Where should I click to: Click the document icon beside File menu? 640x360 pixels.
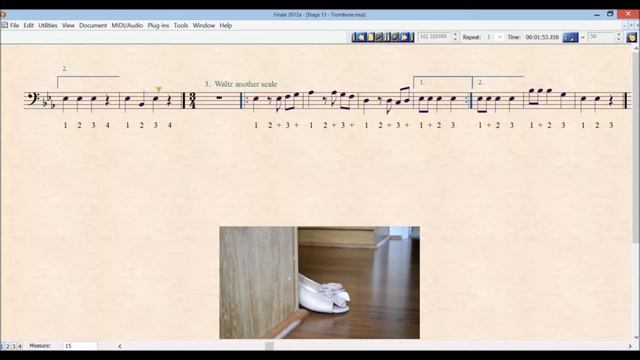coord(4,25)
